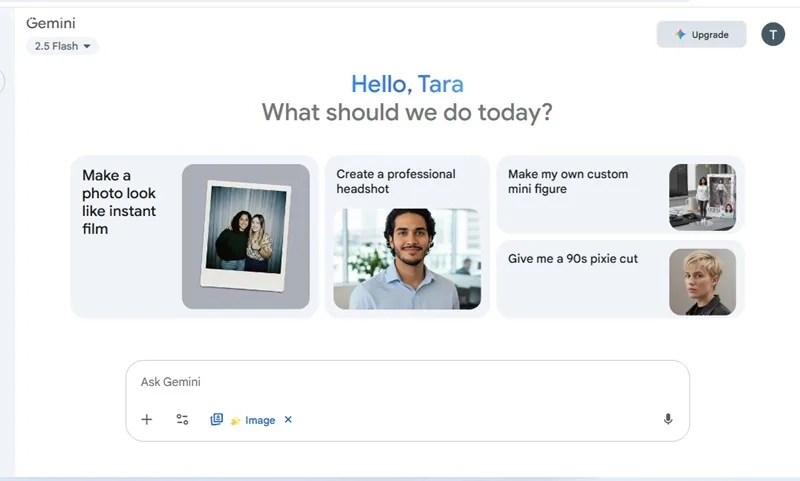Click the microphone voice input icon

tap(668, 419)
